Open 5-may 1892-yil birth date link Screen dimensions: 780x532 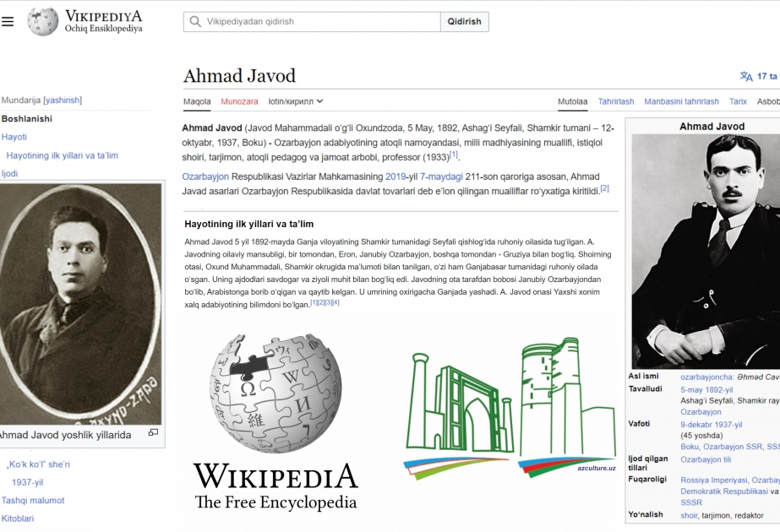click(x=706, y=390)
